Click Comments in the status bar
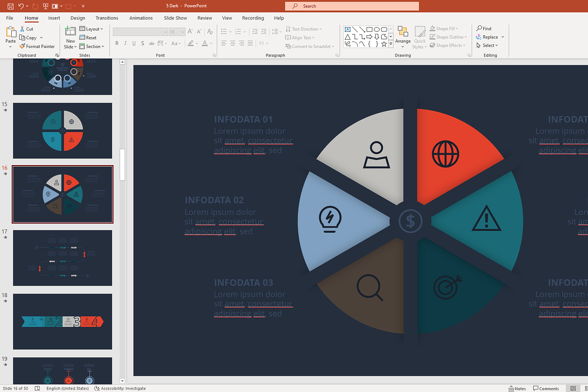 click(x=546, y=389)
